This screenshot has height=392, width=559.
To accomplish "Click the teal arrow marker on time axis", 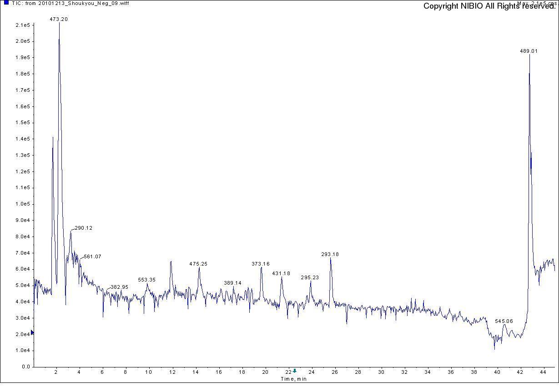I will (x=295, y=371).
